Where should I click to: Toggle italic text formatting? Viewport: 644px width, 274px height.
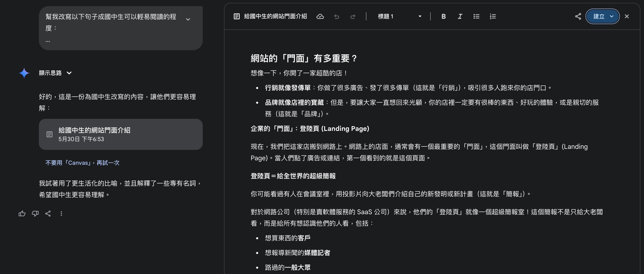[x=460, y=17]
